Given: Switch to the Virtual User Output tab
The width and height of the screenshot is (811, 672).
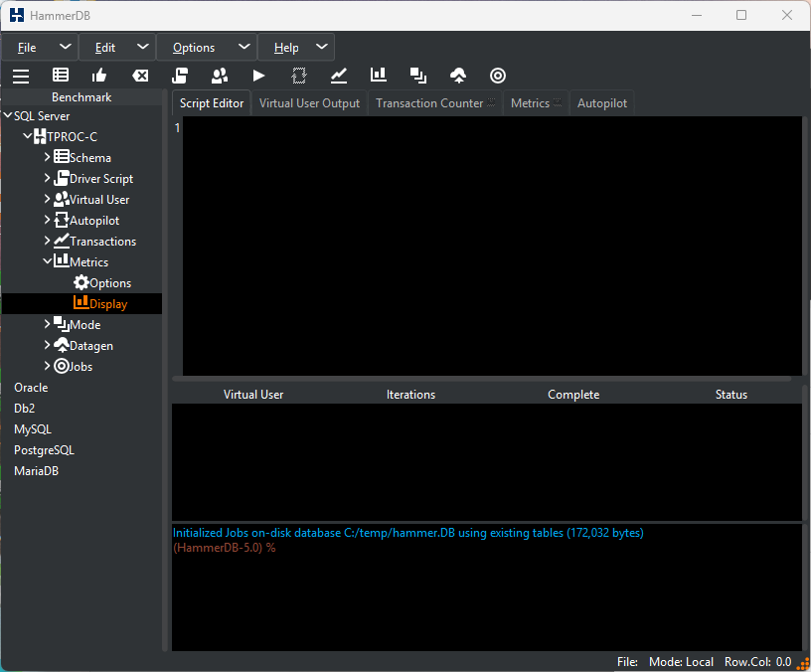Looking at the screenshot, I should pyautogui.click(x=309, y=103).
